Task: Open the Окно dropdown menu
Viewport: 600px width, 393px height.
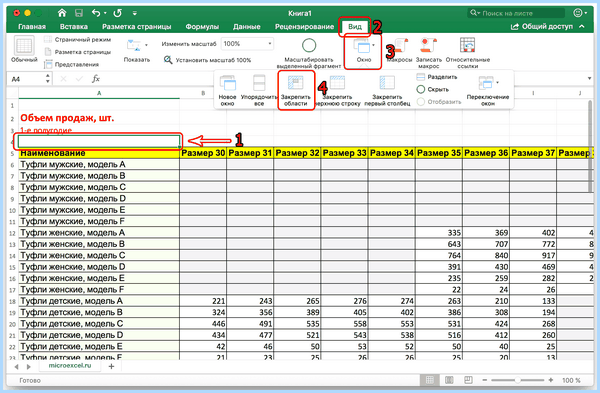Action: click(x=363, y=52)
